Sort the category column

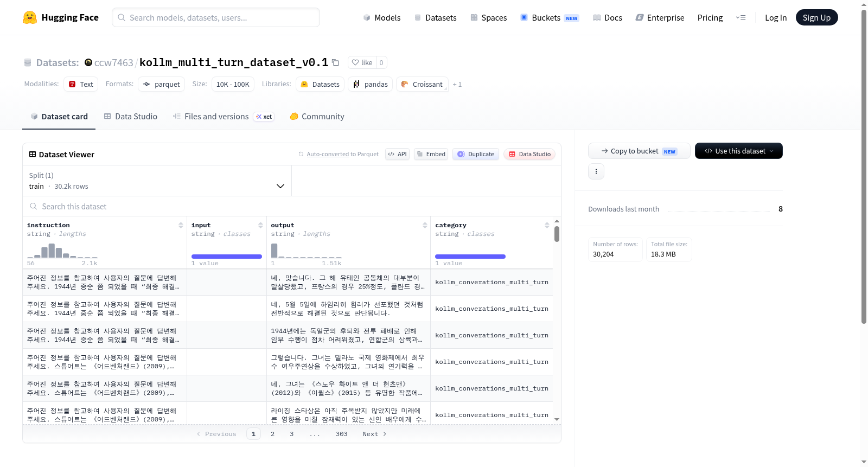click(x=547, y=225)
